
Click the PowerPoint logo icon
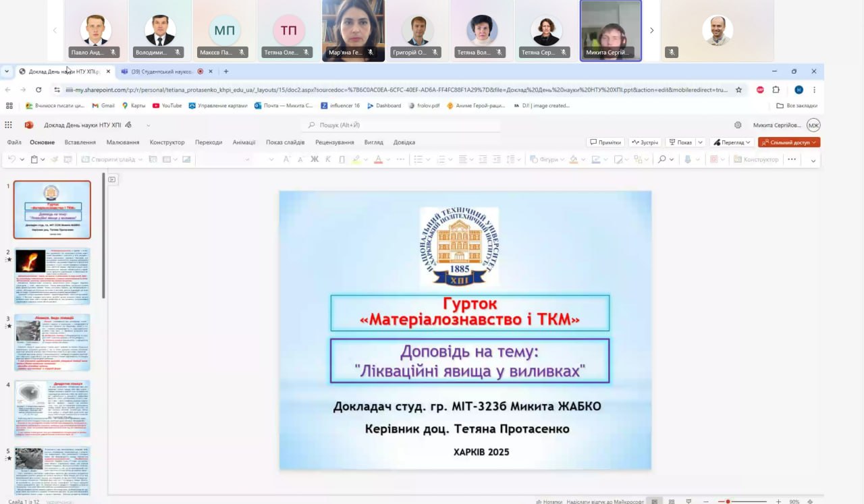pos(29,125)
